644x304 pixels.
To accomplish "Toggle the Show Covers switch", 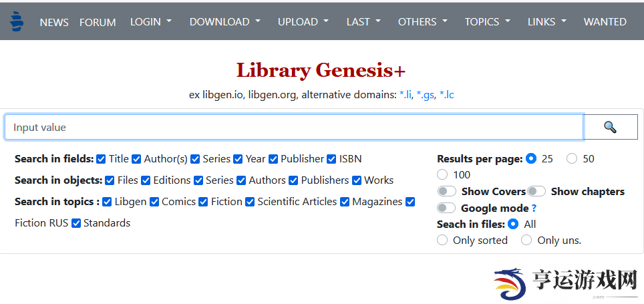I will (x=447, y=192).
